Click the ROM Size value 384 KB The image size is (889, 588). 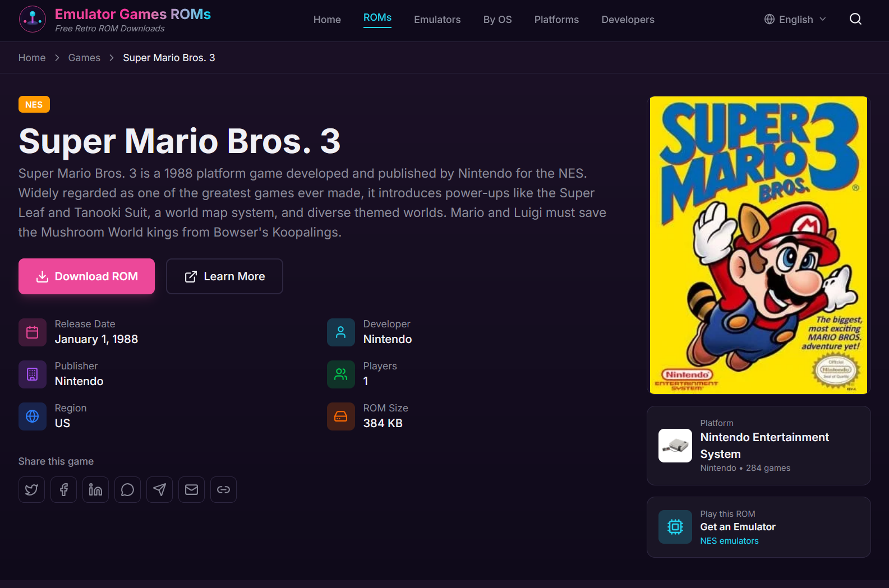pyautogui.click(x=383, y=423)
